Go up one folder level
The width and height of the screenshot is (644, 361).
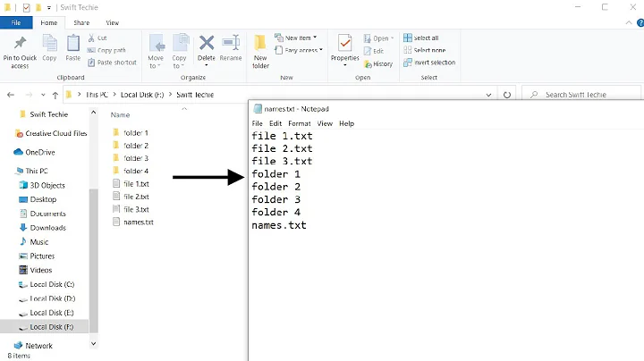click(55, 95)
